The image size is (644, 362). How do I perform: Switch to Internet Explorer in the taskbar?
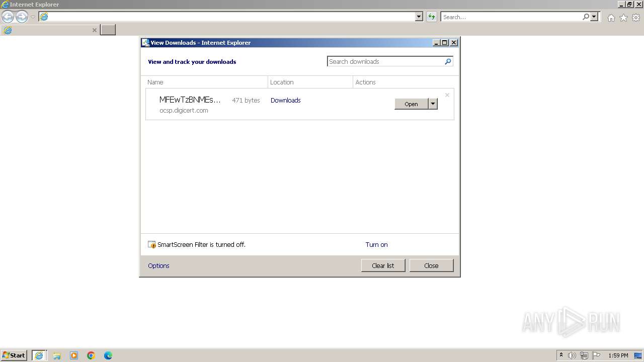pyautogui.click(x=39, y=355)
